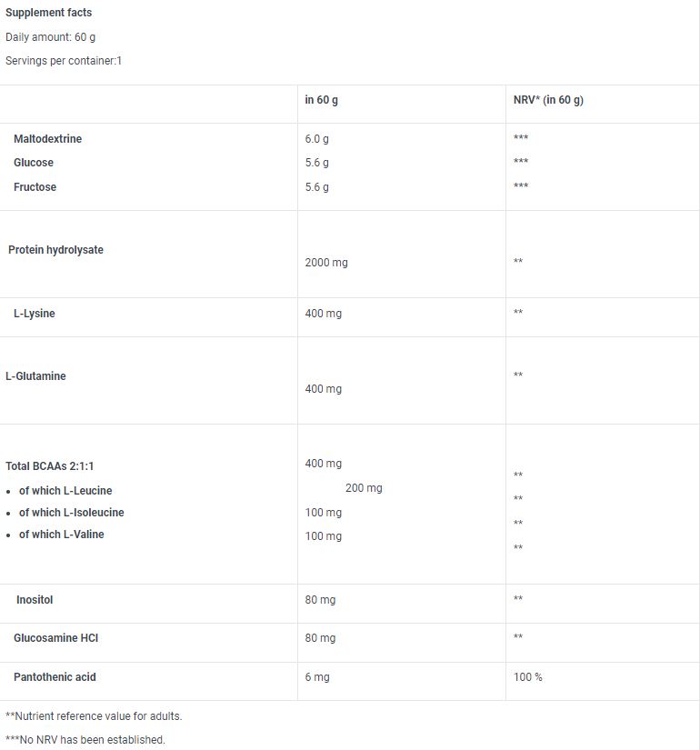Click the "No NRV has been established" footnote
Screen dimensions: 700x750
point(85,740)
